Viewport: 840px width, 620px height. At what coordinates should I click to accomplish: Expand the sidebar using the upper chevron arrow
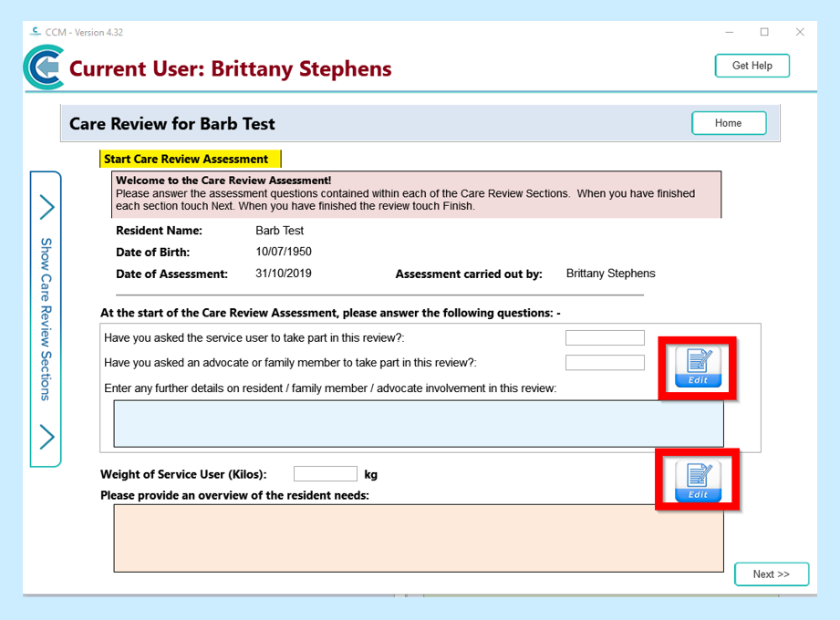click(47, 207)
